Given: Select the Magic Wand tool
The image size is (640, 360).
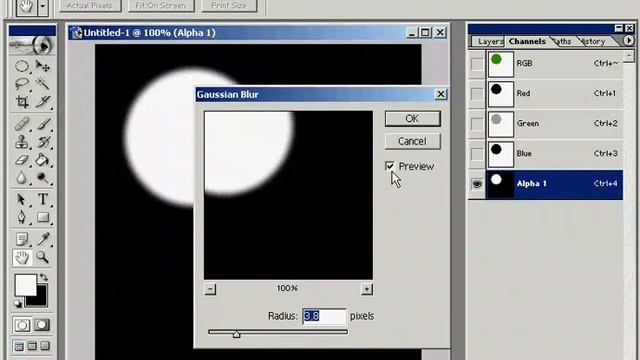Looking at the screenshot, I should pos(42,84).
